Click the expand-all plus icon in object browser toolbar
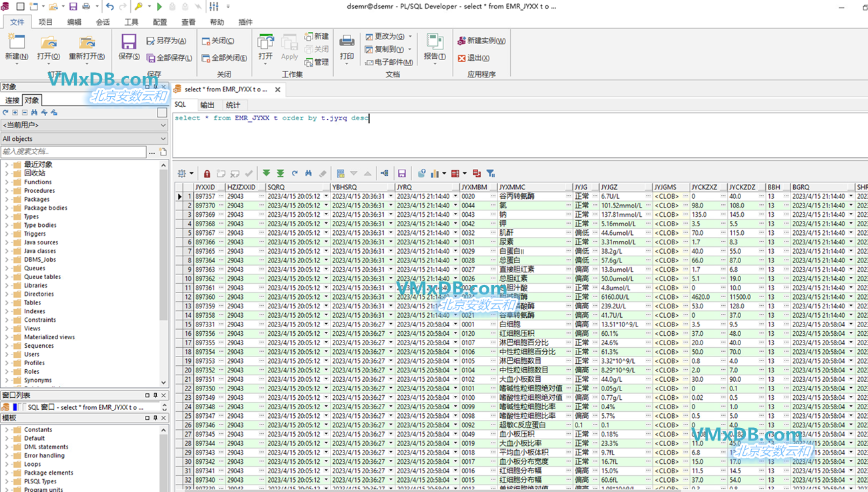Image resolution: width=868 pixels, height=492 pixels. click(15, 113)
